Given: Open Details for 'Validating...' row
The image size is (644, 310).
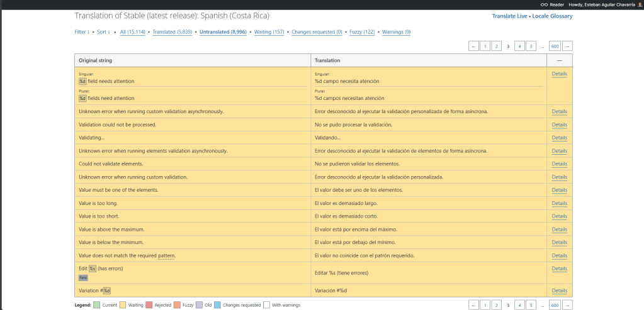Looking at the screenshot, I should [560, 138].
